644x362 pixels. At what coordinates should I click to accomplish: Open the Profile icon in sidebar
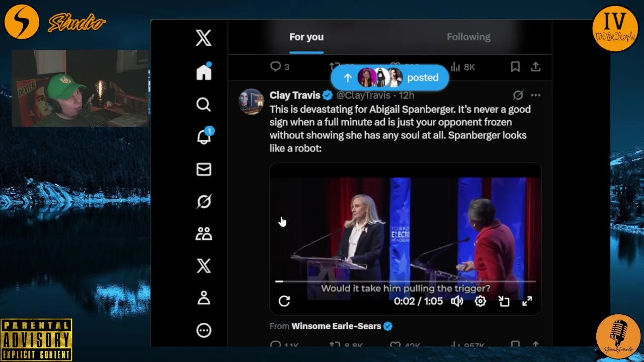(x=204, y=298)
